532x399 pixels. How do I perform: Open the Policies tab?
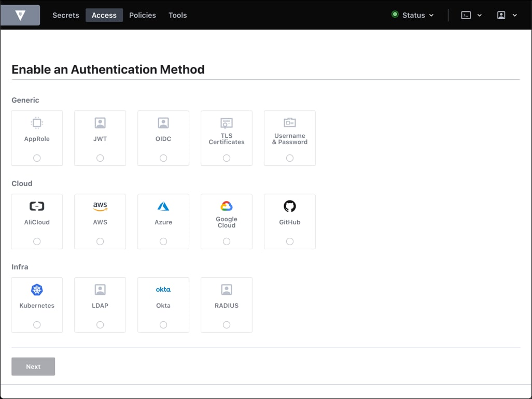tap(143, 15)
